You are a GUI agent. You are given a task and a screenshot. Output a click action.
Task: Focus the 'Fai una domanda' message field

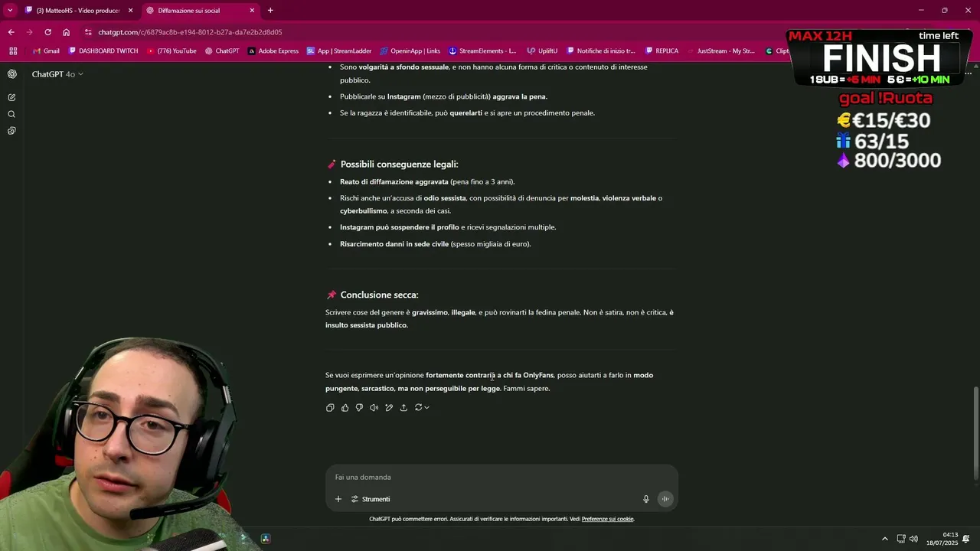click(501, 477)
